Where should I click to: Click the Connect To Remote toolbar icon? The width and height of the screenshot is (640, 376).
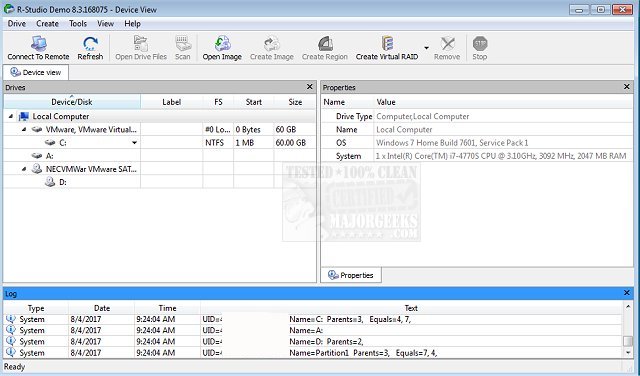[x=38, y=43]
